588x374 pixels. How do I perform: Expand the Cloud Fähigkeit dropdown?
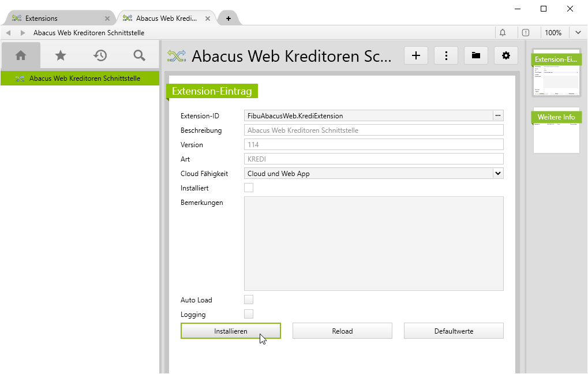tap(498, 173)
